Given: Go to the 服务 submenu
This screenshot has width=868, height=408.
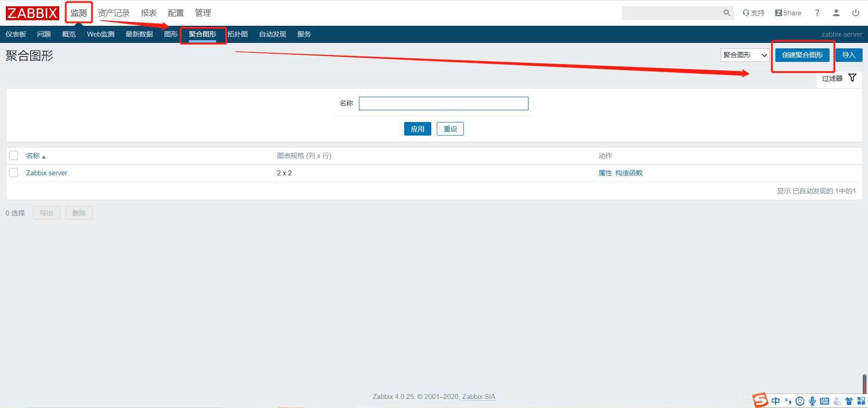Looking at the screenshot, I should pyautogui.click(x=304, y=34).
